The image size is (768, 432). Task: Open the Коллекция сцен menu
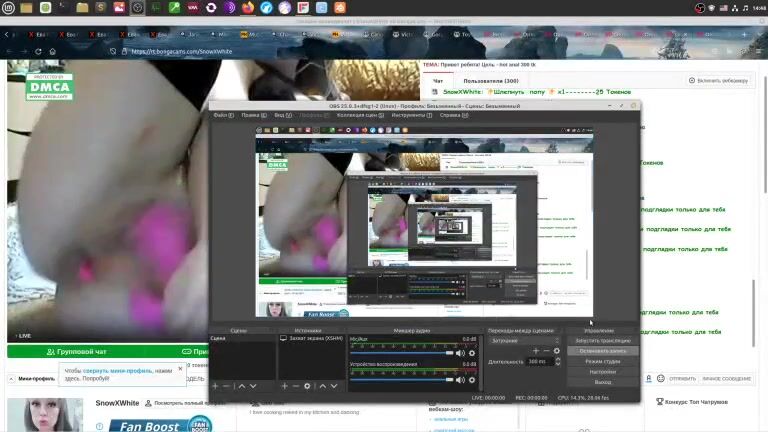point(360,115)
